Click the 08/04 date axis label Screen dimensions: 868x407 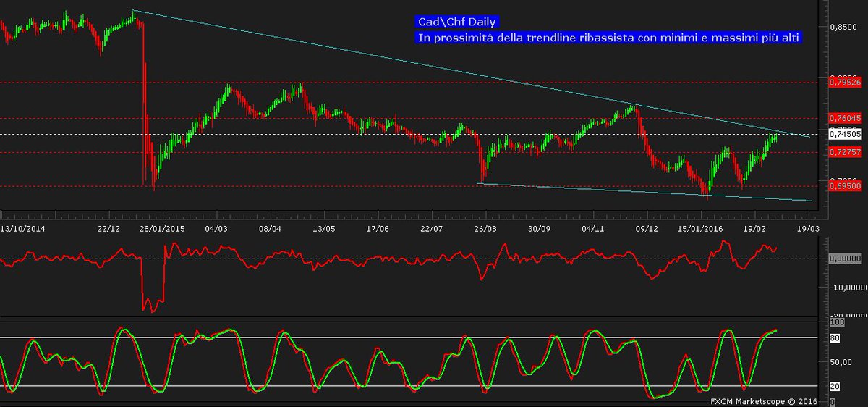point(269,228)
